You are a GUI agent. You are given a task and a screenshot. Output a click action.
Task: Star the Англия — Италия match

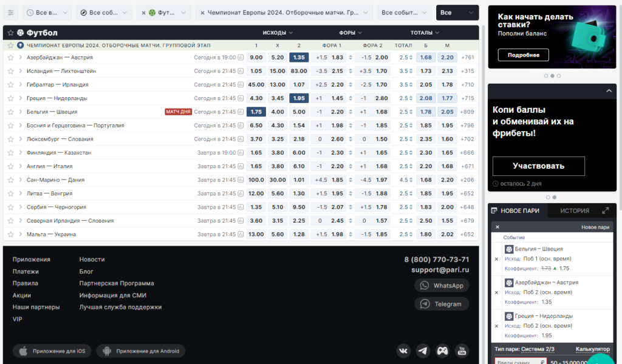(11, 166)
